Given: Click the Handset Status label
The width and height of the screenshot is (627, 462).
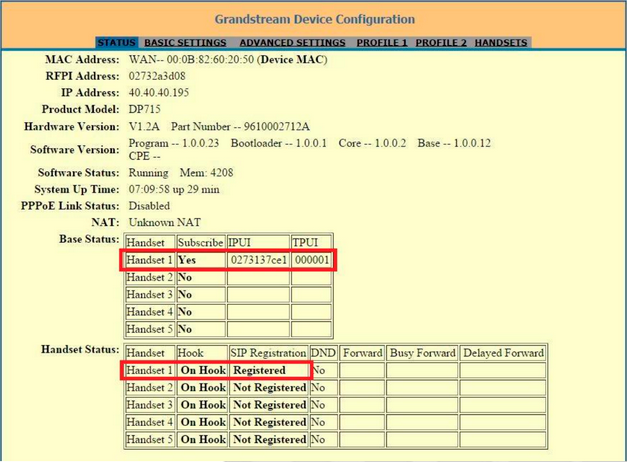Looking at the screenshot, I should (x=80, y=350).
